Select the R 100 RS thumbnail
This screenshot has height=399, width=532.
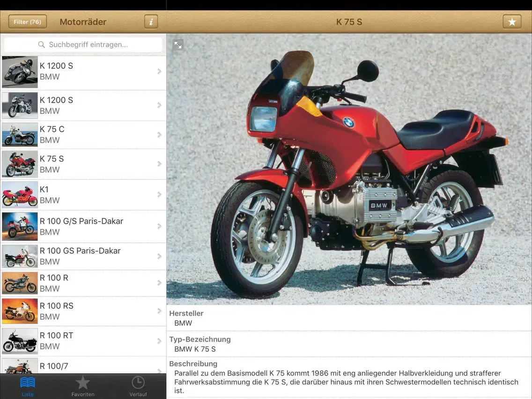click(20, 311)
